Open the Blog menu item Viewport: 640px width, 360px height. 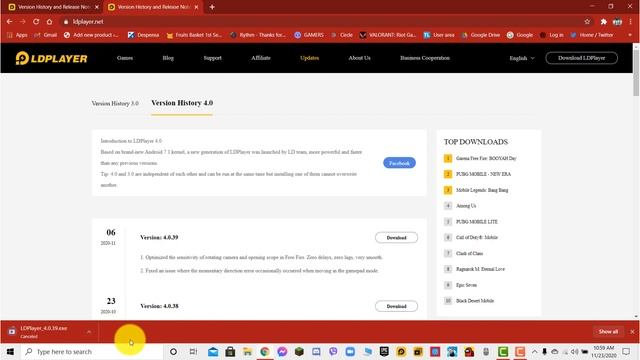(168, 58)
